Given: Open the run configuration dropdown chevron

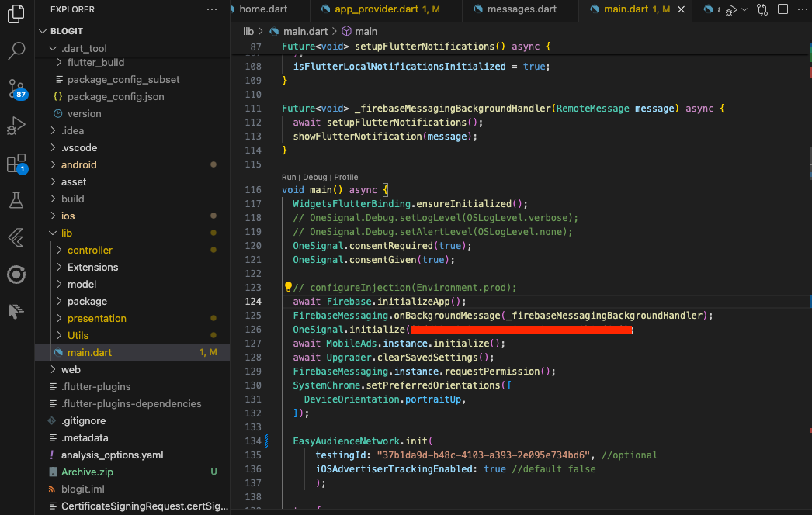Looking at the screenshot, I should 744,9.
